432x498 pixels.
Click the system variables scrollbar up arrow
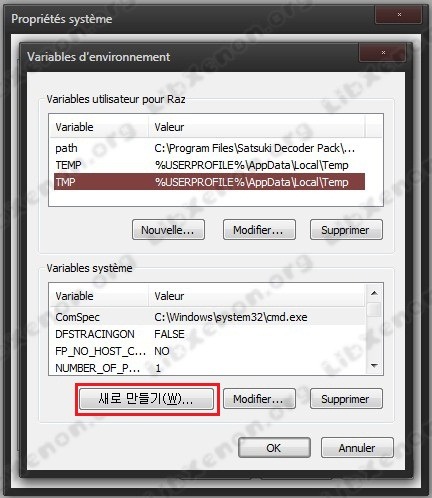coord(374,293)
